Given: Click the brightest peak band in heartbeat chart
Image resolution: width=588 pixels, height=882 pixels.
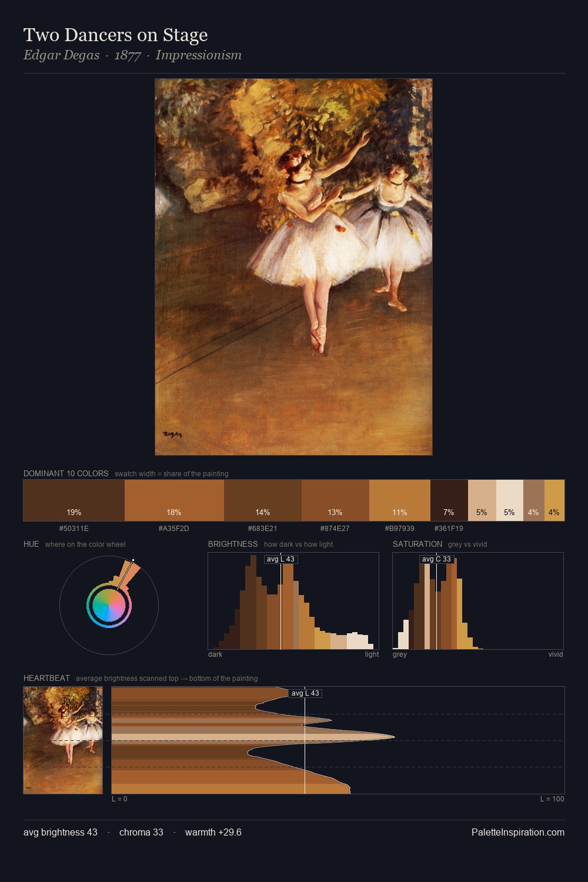Looking at the screenshot, I should [x=253, y=737].
